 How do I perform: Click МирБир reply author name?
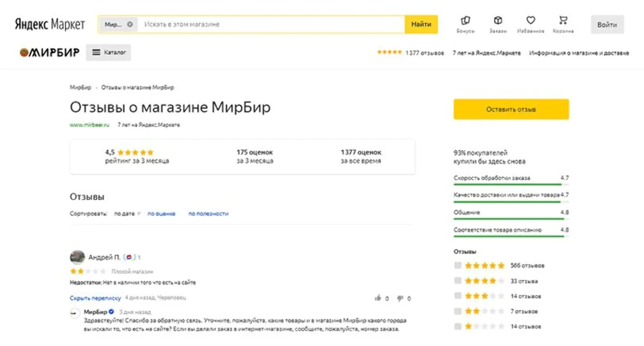click(x=95, y=312)
